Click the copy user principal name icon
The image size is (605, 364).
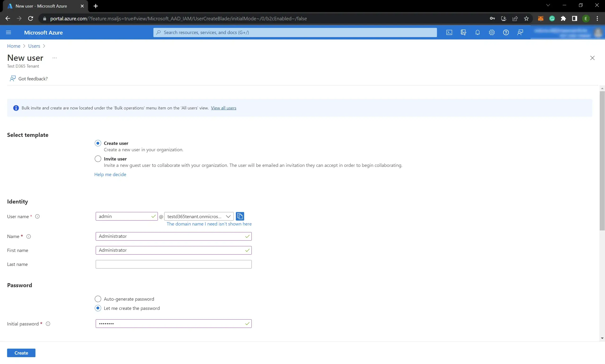point(240,216)
